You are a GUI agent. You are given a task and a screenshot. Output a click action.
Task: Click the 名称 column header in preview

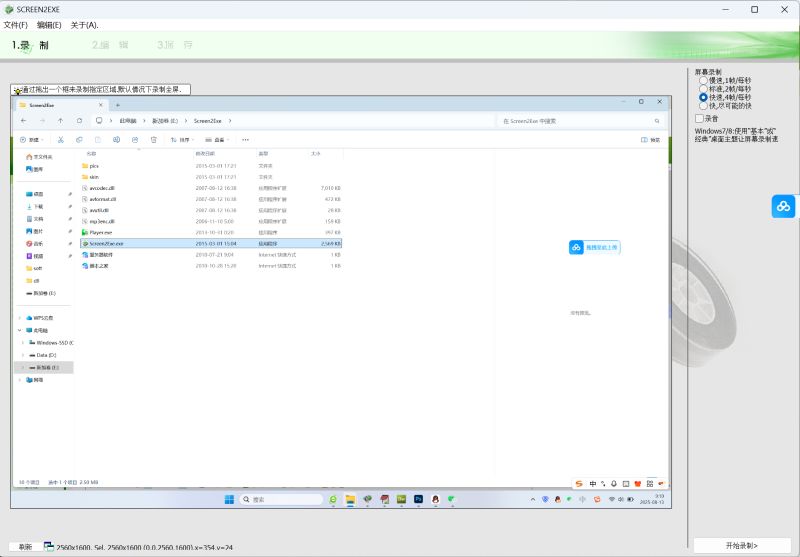tap(91, 154)
